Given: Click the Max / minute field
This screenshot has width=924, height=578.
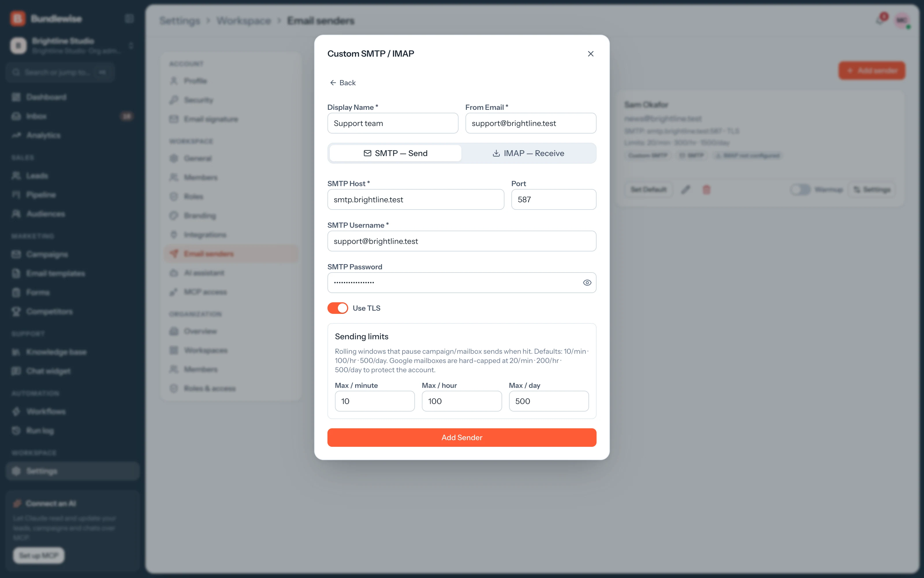Looking at the screenshot, I should click(375, 401).
